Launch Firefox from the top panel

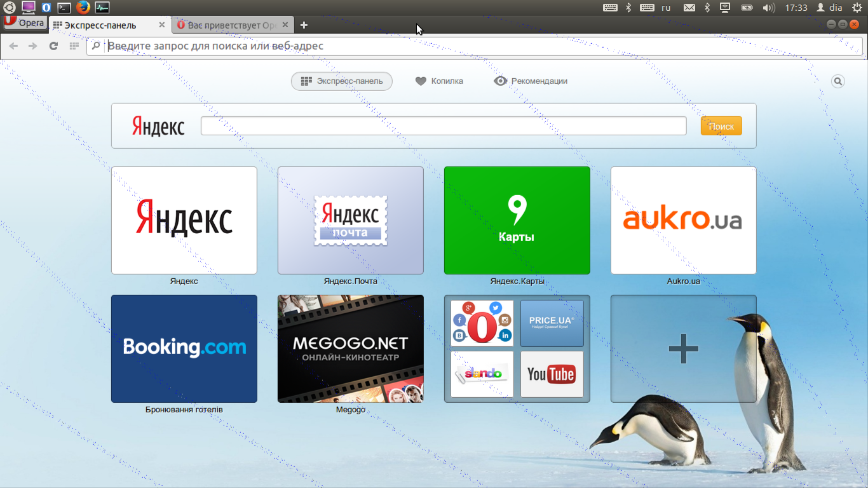83,8
